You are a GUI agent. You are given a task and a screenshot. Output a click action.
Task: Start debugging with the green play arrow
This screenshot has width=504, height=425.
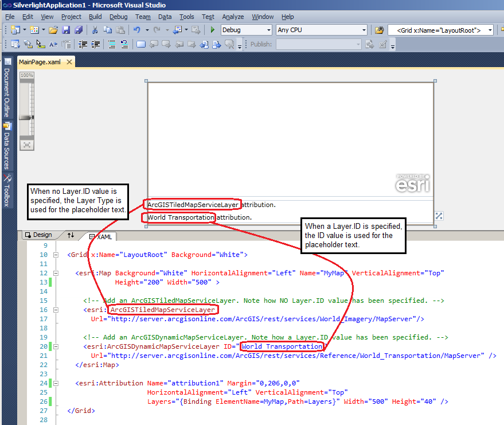(x=213, y=29)
